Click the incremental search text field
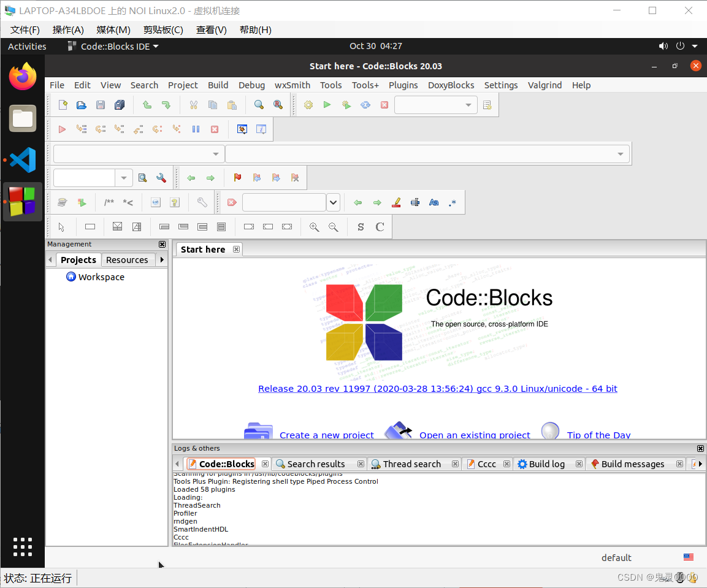The height and width of the screenshot is (588, 707). (284, 202)
